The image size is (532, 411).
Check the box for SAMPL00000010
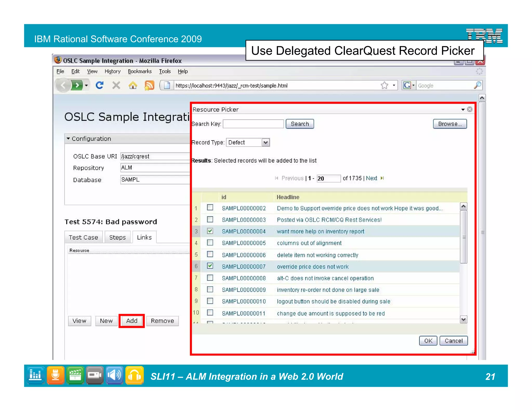210,301
